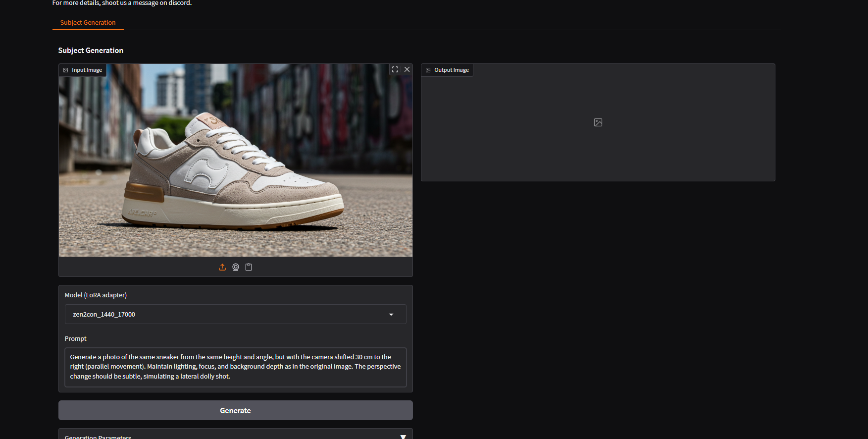Click the Output Image label icon
Image resolution: width=868 pixels, height=439 pixels.
pyautogui.click(x=428, y=70)
